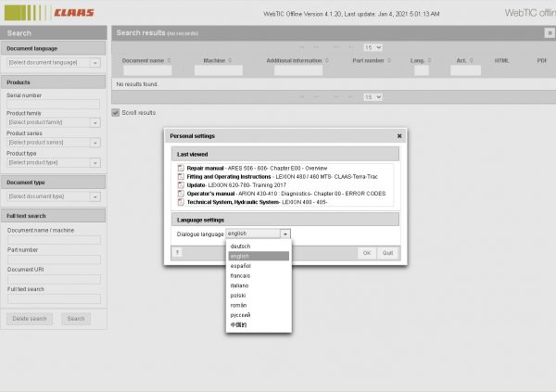556x392 pixels.
Task: Sort by Additional information column
Action: tap(327, 60)
